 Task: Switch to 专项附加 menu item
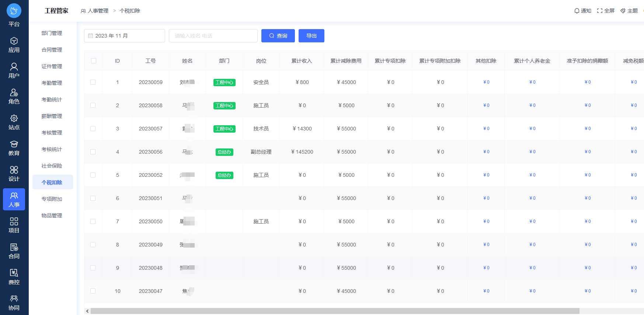[x=52, y=199]
